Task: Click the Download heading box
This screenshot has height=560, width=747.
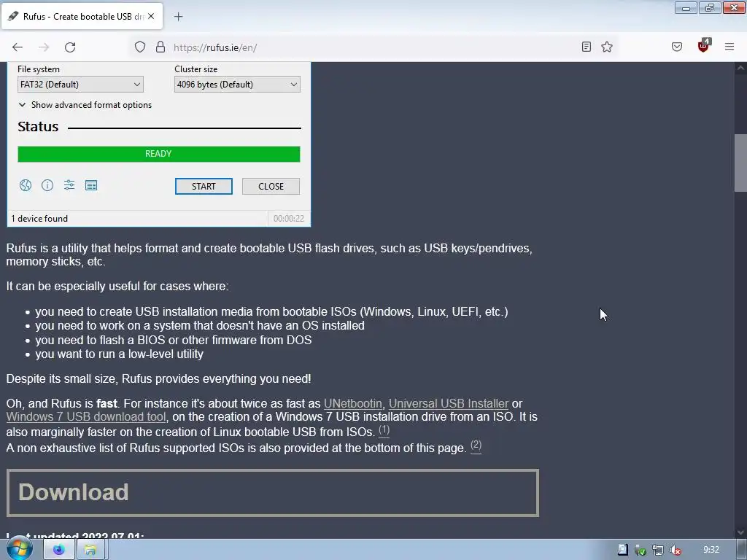Action: pyautogui.click(x=273, y=493)
